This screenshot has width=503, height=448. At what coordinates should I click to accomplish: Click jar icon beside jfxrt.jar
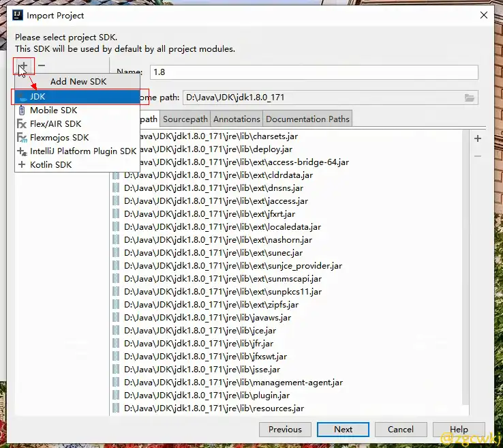tap(116, 214)
